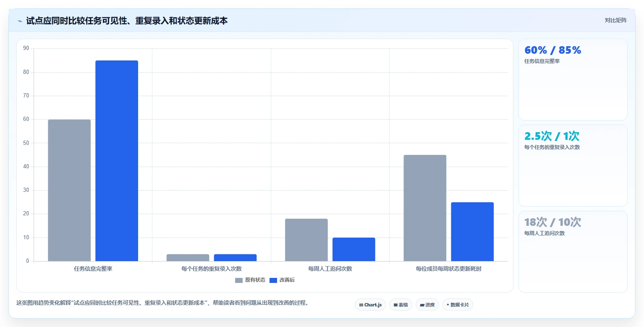Click the 表格 chip icon

395,305
